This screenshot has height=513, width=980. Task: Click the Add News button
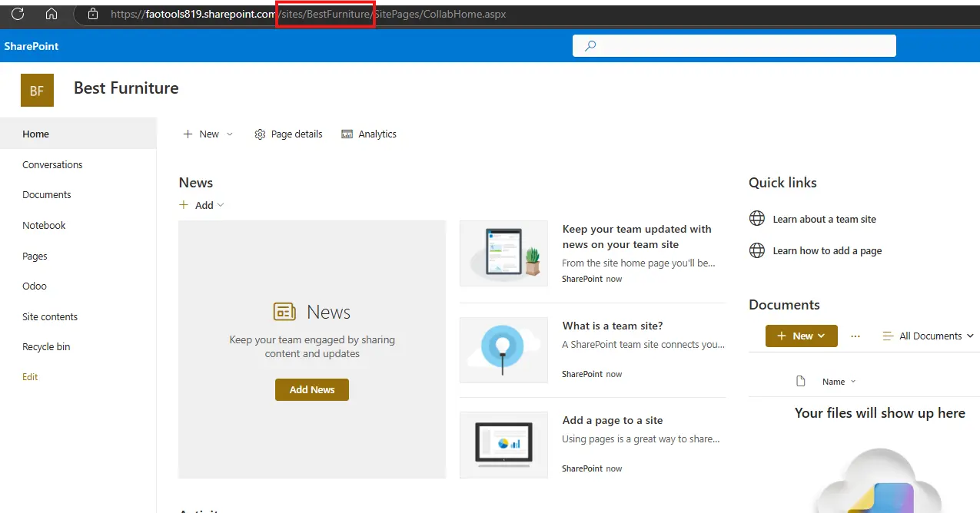[312, 390]
